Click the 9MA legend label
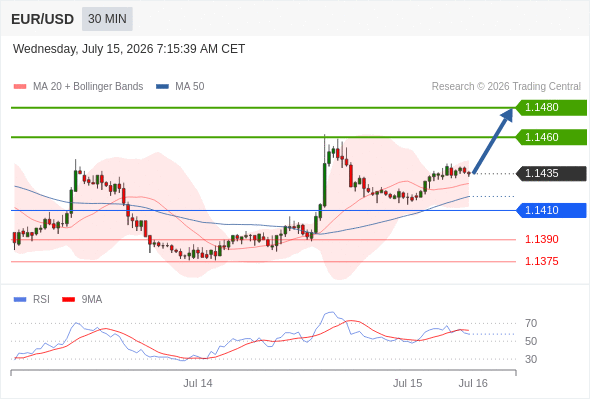 pyautogui.click(x=92, y=300)
